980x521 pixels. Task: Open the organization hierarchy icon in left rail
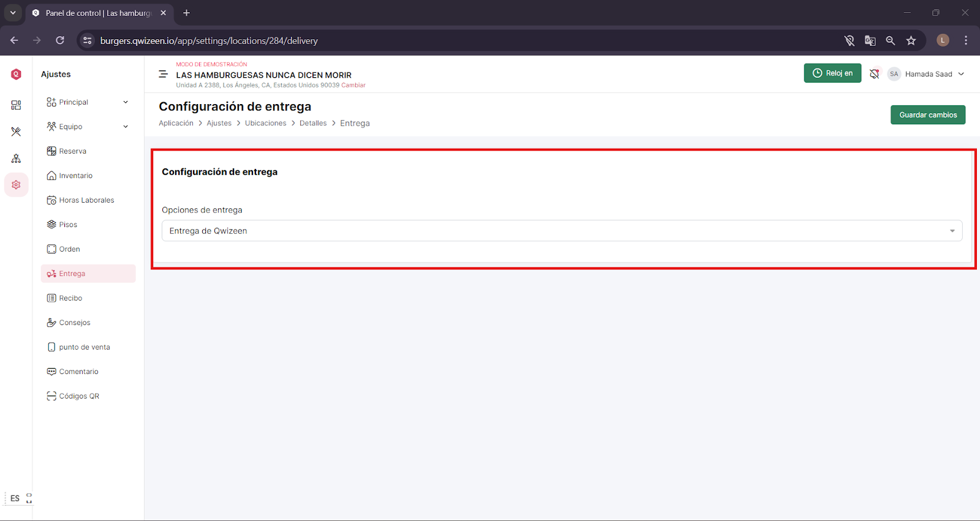point(16,159)
